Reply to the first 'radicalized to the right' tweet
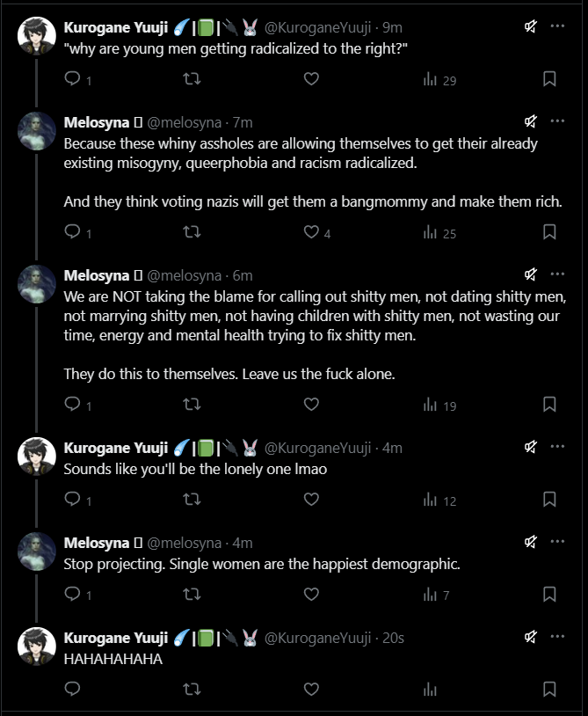 click(x=73, y=79)
